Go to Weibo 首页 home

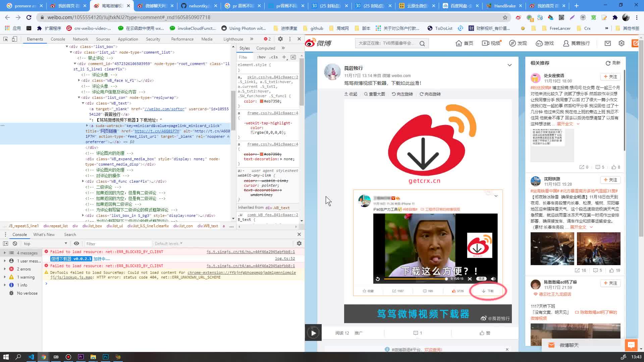[x=464, y=43]
